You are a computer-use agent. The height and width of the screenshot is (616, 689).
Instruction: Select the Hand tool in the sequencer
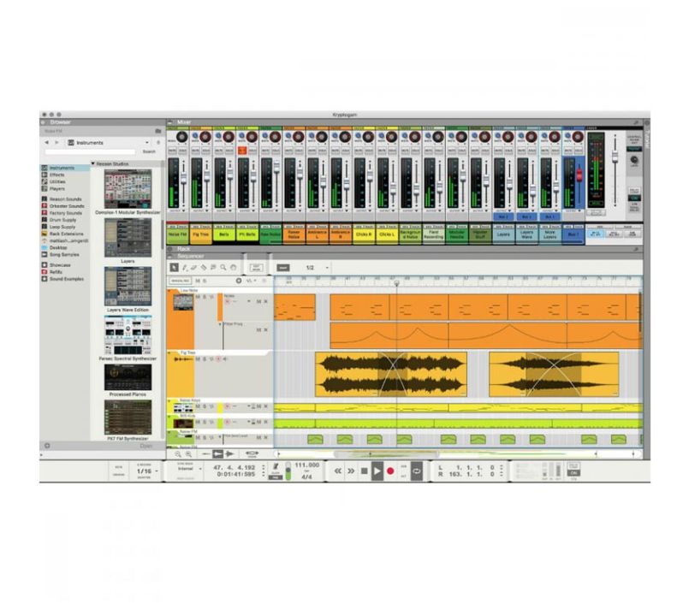(233, 266)
